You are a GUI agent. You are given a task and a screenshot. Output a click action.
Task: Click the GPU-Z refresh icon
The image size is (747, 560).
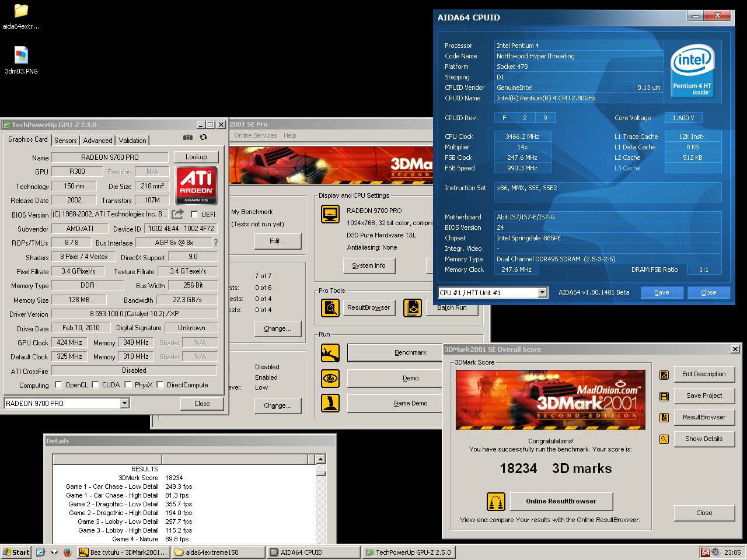203,137
